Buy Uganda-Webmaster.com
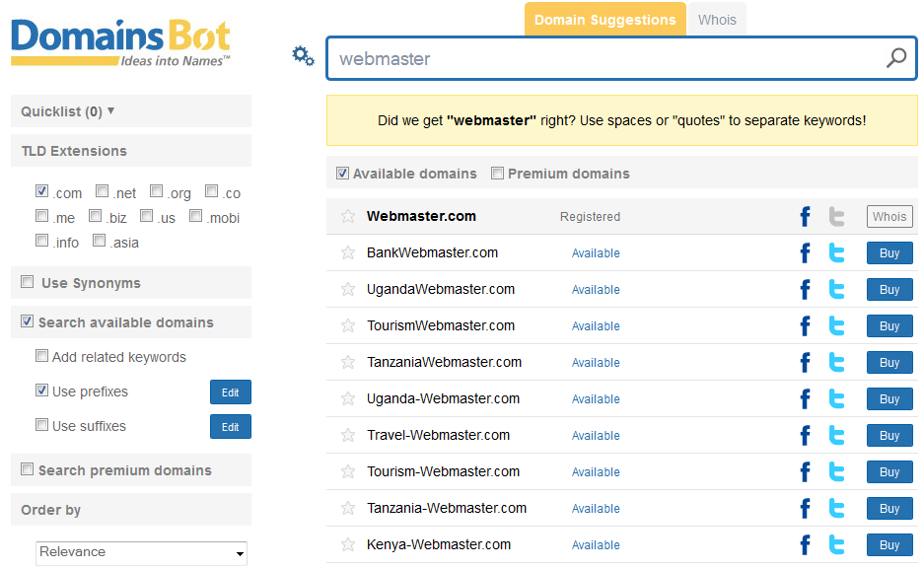This screenshot has width=924, height=569. tap(889, 399)
